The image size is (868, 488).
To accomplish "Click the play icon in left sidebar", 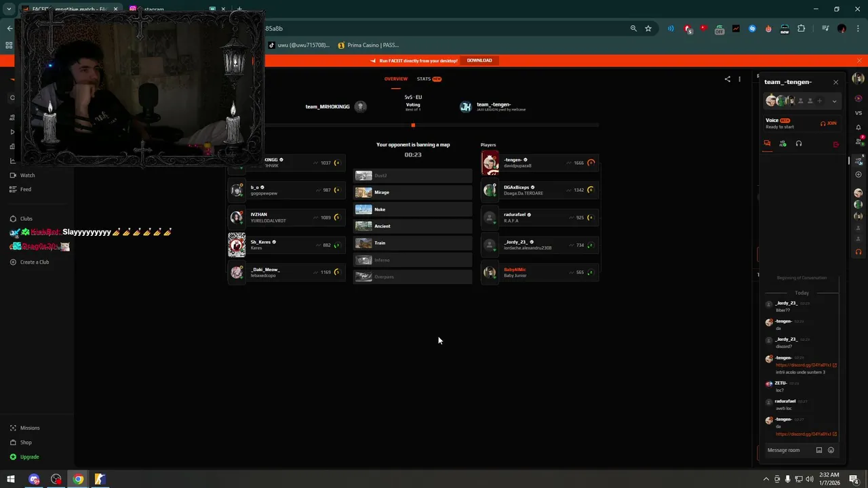I will pos(12,132).
